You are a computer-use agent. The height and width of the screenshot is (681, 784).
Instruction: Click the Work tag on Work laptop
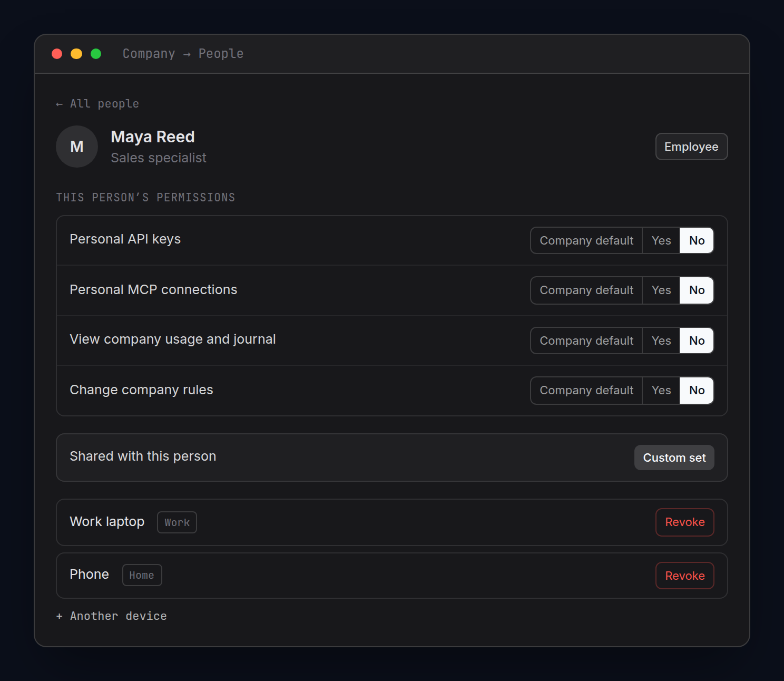coord(177,522)
